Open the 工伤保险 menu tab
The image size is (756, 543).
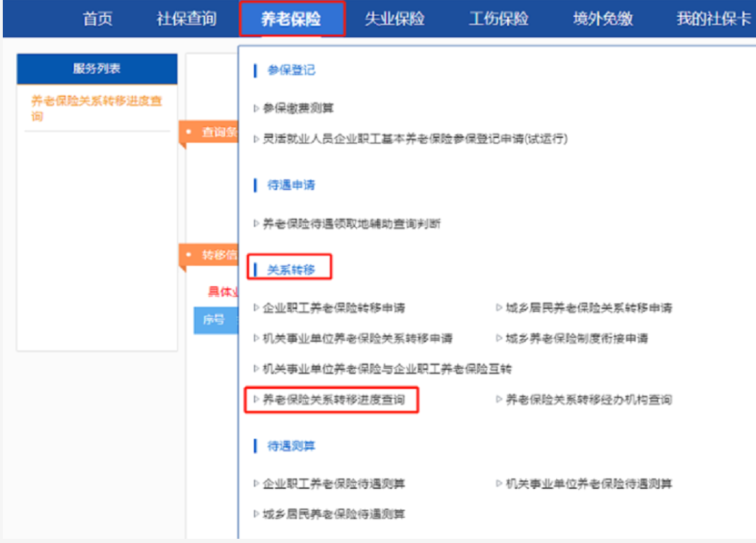[x=499, y=19]
